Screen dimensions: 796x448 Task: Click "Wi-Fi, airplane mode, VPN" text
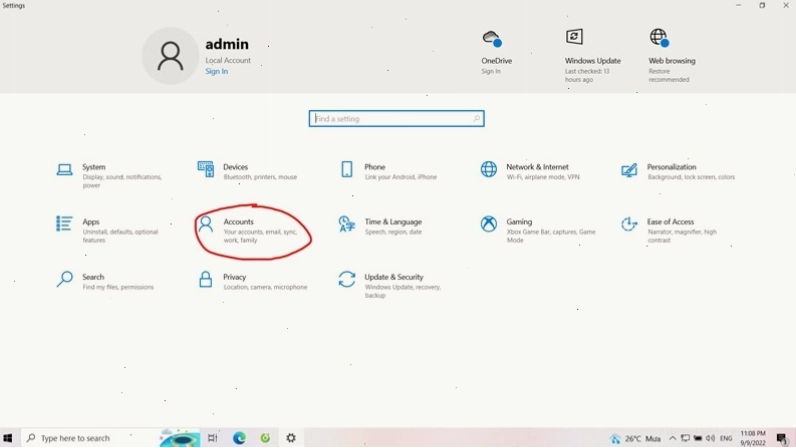click(543, 177)
